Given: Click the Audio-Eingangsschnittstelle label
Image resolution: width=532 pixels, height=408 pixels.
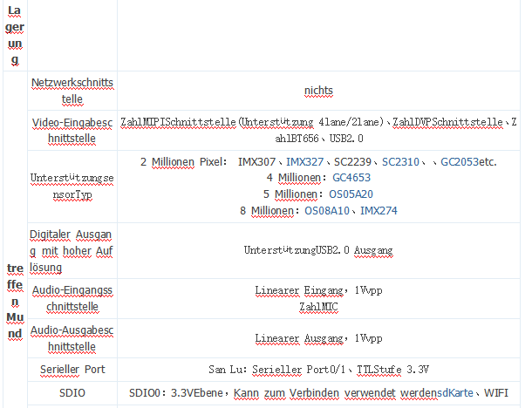Looking at the screenshot, I should pyautogui.click(x=72, y=297).
